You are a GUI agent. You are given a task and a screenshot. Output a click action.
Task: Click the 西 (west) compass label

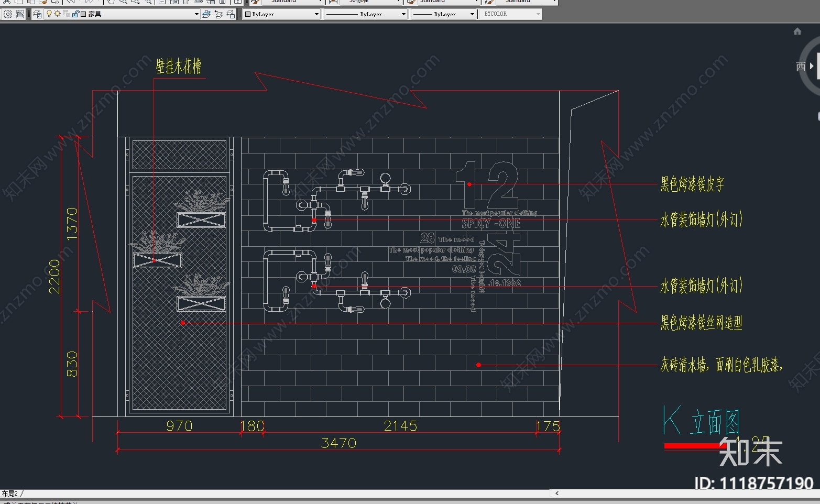coord(801,67)
